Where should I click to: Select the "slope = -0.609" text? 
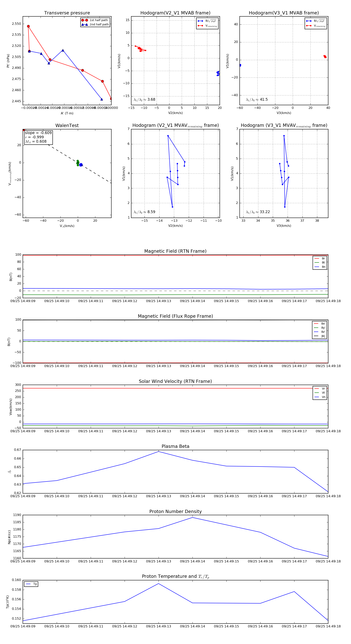[38, 133]
